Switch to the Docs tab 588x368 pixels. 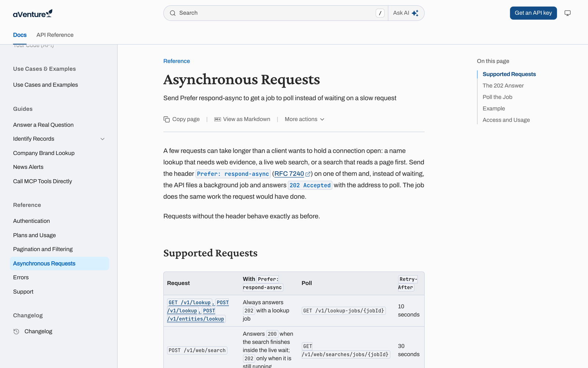(x=20, y=35)
